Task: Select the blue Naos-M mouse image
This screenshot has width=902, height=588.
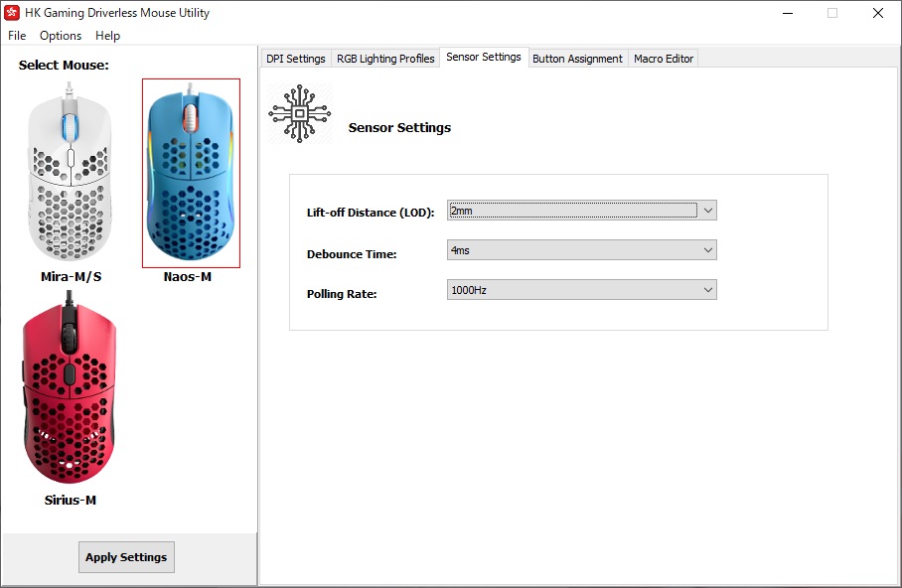Action: point(191,173)
